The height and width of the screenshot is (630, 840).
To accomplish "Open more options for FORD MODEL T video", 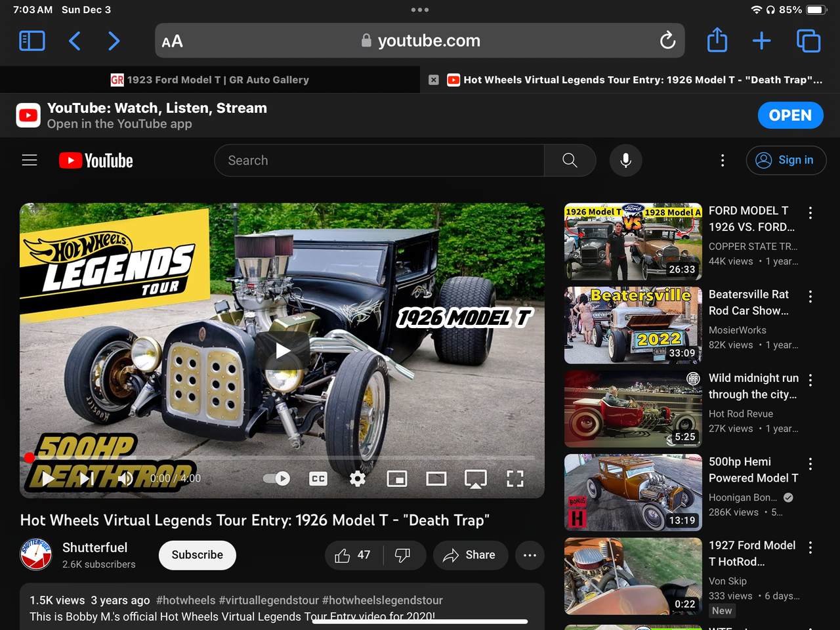I will click(x=810, y=213).
